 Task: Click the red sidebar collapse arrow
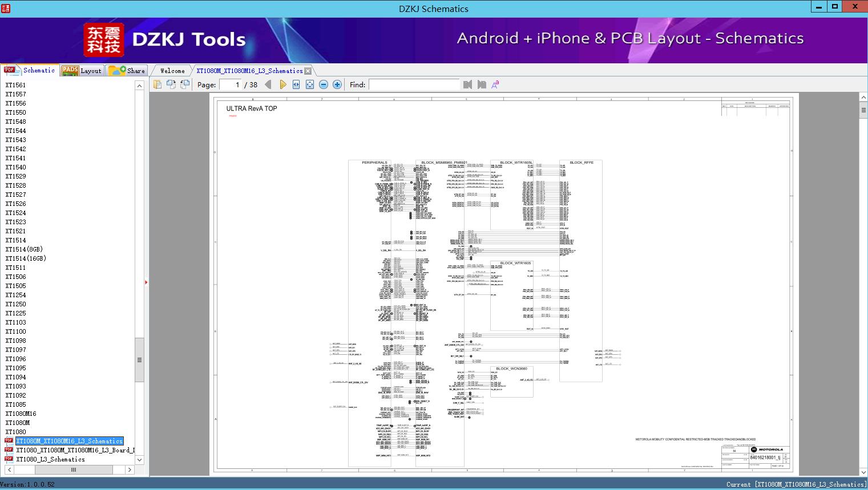pos(146,282)
